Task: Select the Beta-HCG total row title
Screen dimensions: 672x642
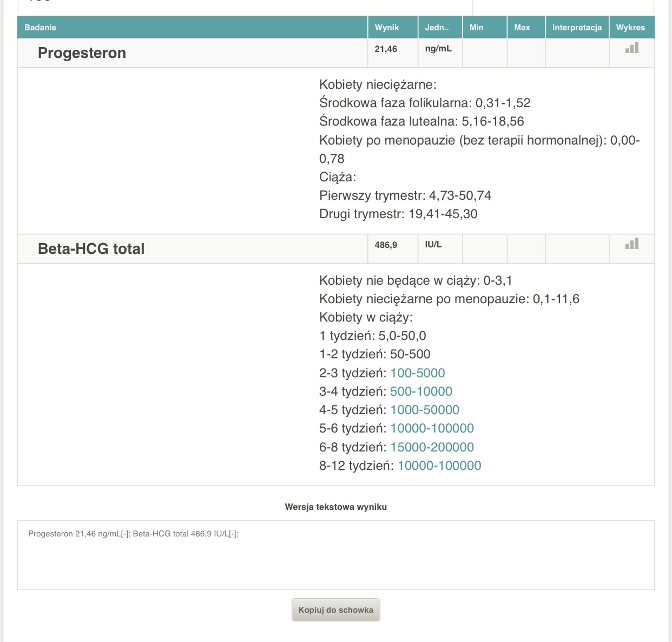Action: pyautogui.click(x=91, y=249)
